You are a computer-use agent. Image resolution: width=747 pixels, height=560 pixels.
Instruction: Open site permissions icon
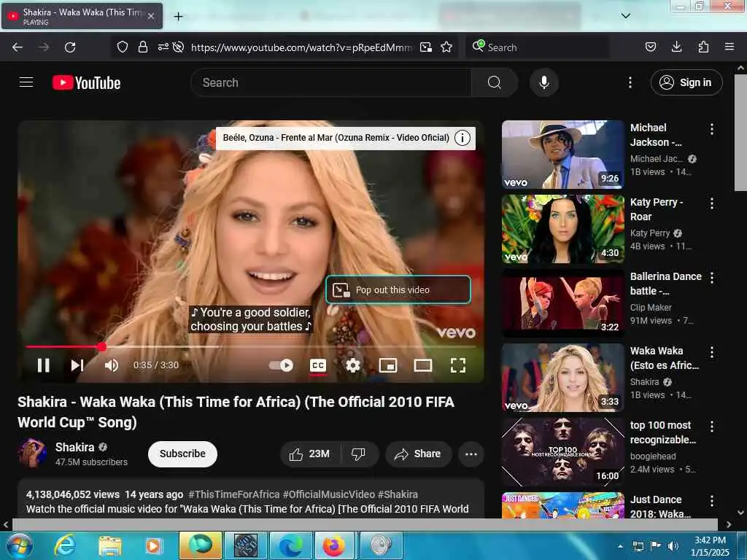tap(163, 47)
